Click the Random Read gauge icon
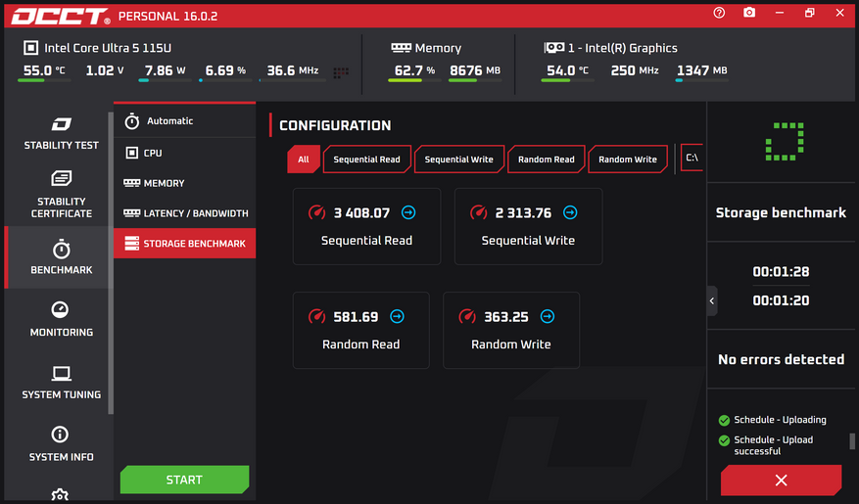The image size is (859, 504). (316, 316)
